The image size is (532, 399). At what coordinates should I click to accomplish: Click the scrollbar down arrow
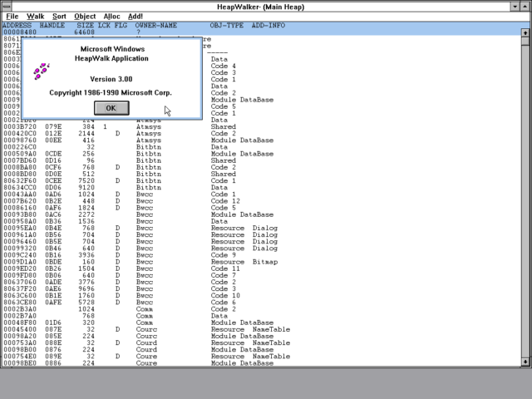point(525,362)
